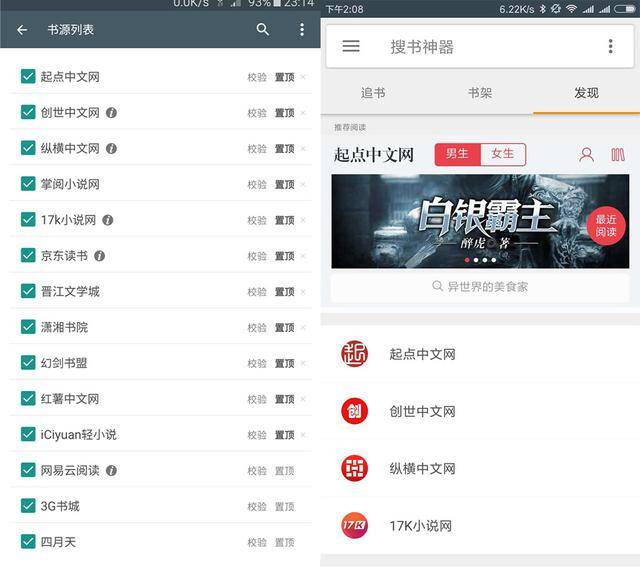The image size is (640, 569).
Task: Toggle the 潇湘书院 checkbox
Action: tap(28, 327)
